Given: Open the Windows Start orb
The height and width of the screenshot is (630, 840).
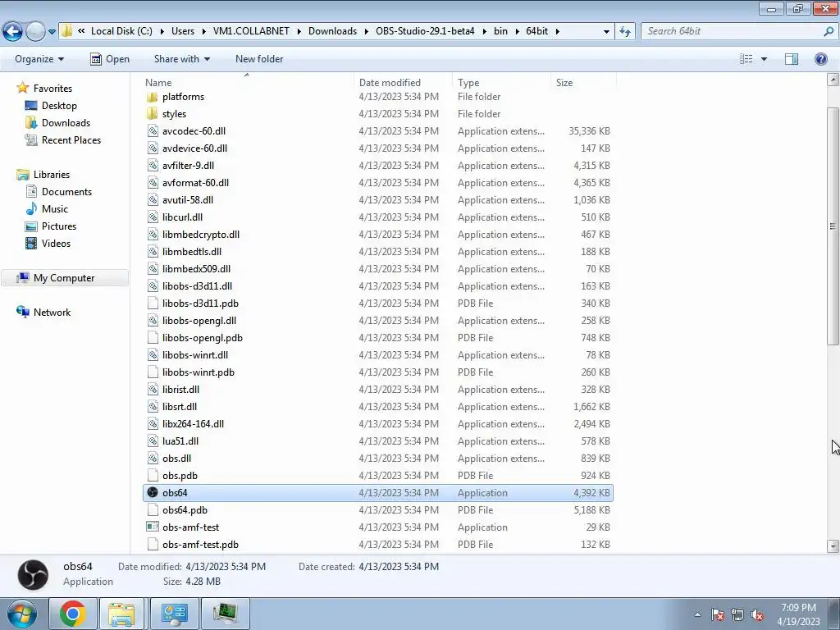Looking at the screenshot, I should [x=21, y=614].
